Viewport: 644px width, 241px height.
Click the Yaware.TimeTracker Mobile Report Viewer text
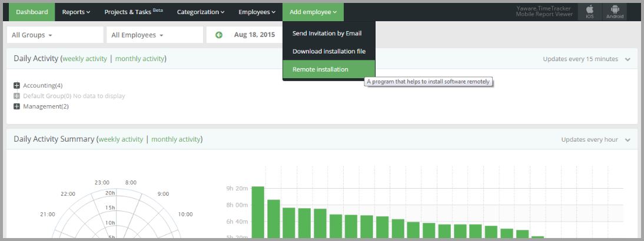pos(545,12)
